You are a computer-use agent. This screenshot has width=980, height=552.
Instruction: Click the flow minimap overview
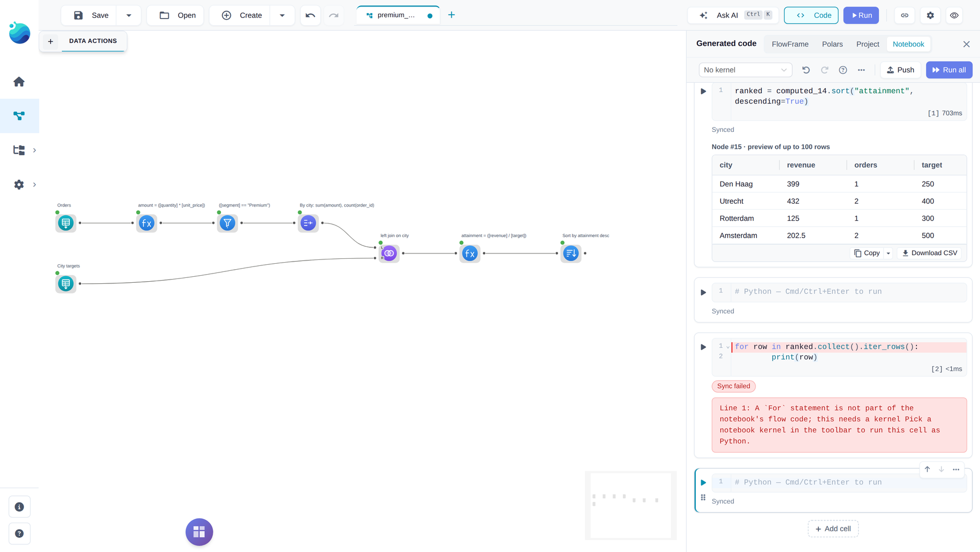[630, 505]
